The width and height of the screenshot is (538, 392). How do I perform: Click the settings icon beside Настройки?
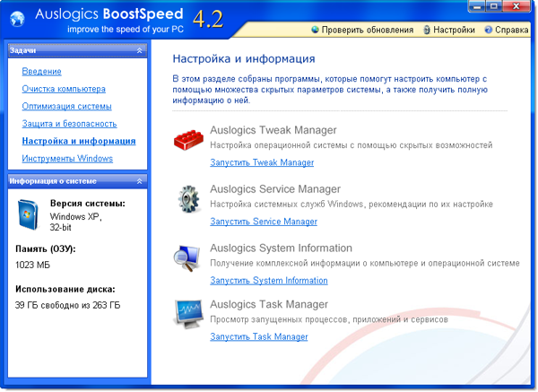click(427, 30)
